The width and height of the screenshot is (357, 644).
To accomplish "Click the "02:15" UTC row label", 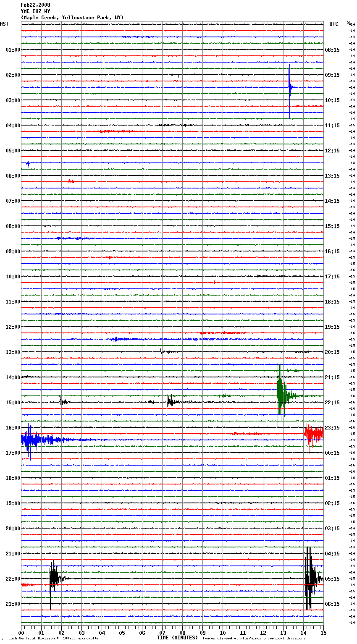I will click(x=332, y=503).
